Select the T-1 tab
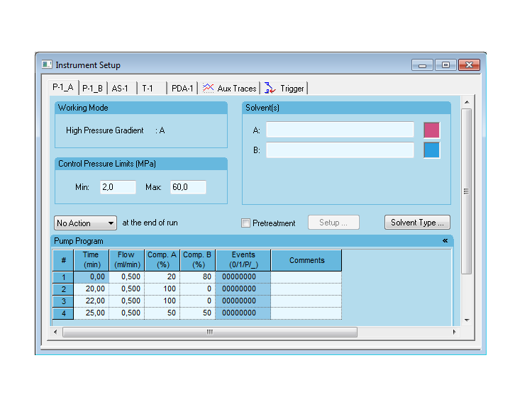Viewport: 532px width, 409px height. tap(148, 89)
